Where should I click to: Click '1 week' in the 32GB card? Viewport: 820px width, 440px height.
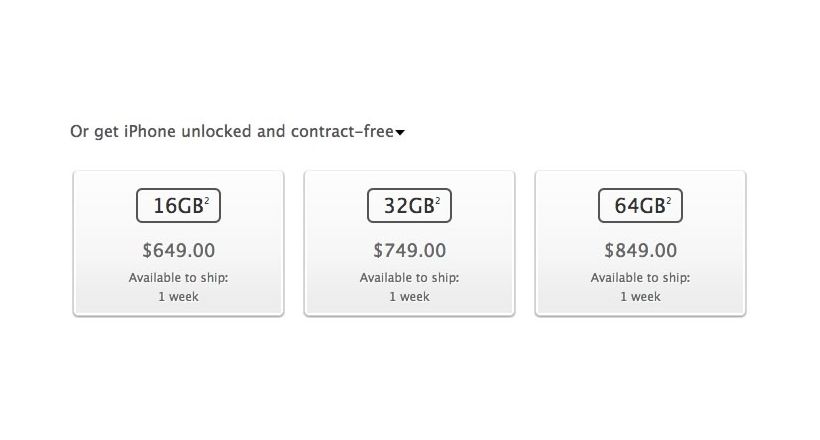(x=409, y=297)
